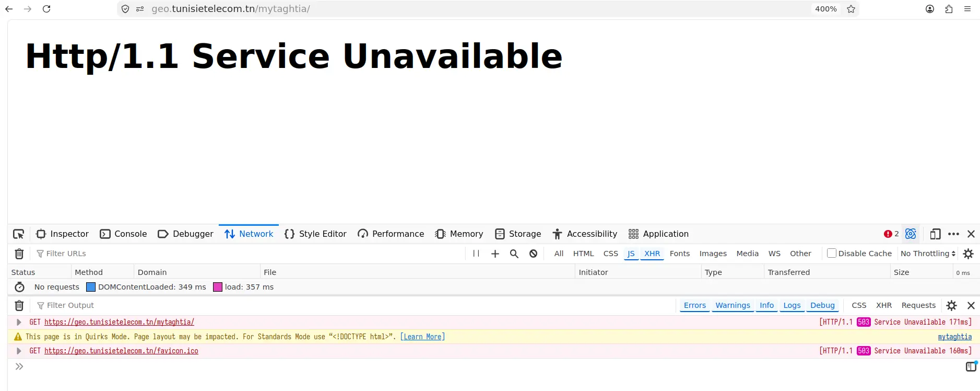
Task: Toggle the console Warnings filter
Action: pyautogui.click(x=733, y=305)
